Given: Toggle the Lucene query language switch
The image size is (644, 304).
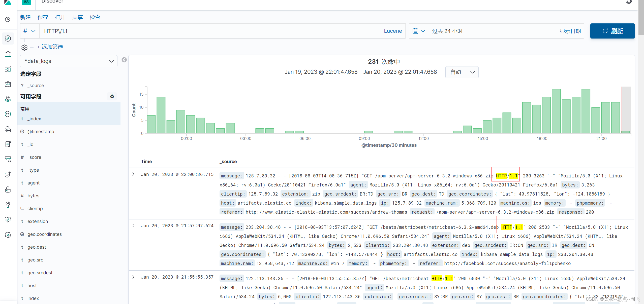Looking at the screenshot, I should pyautogui.click(x=393, y=31).
